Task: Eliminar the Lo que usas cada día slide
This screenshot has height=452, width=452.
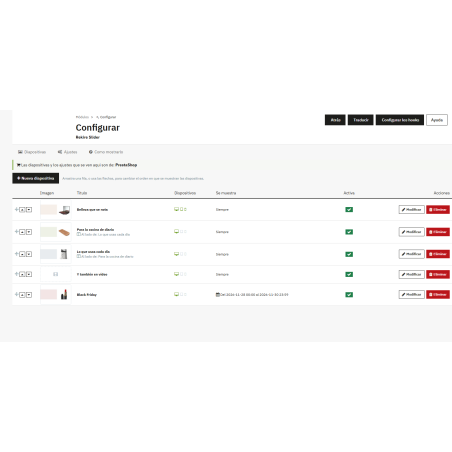Action: [x=438, y=254]
